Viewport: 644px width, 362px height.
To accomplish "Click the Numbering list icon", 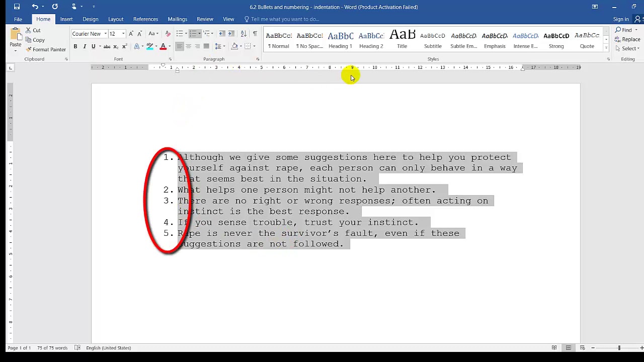I will (193, 34).
